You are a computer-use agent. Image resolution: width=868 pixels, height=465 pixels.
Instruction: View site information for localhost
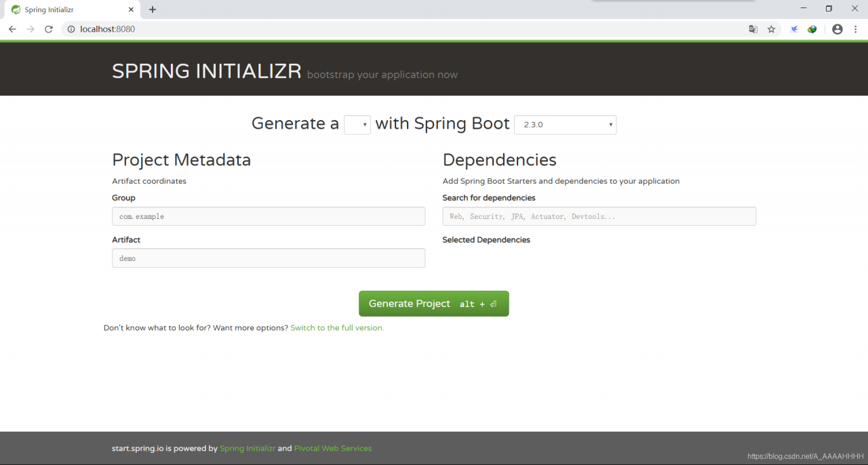(x=71, y=29)
